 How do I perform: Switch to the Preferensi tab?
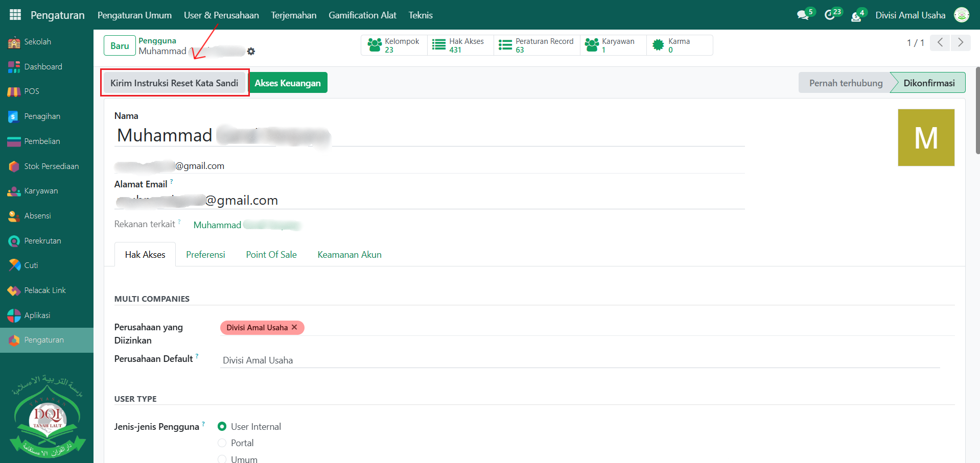pos(205,255)
